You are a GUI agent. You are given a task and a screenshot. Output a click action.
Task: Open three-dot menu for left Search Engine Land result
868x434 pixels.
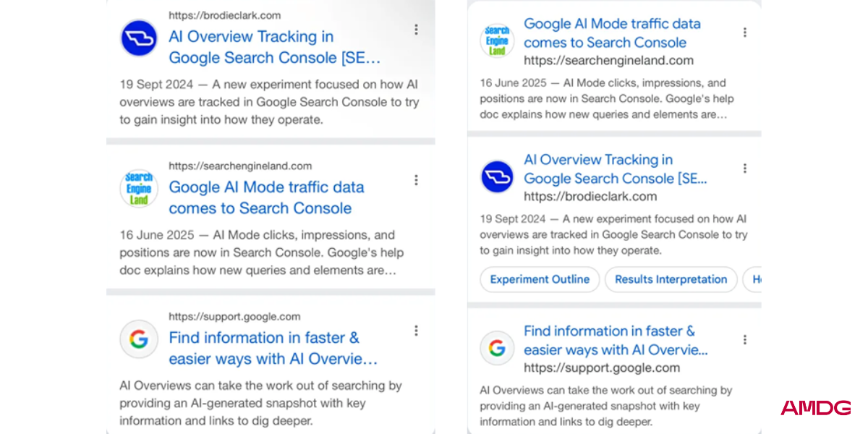click(416, 180)
